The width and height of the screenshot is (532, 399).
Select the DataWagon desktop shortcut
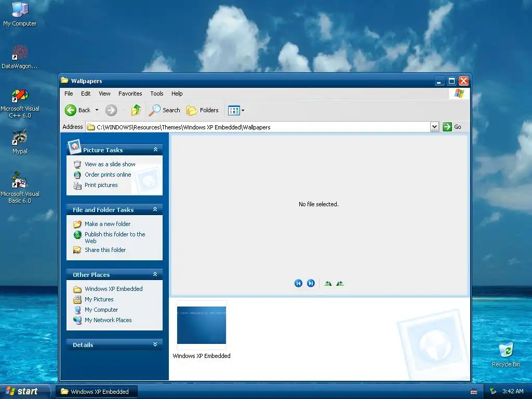click(20, 57)
